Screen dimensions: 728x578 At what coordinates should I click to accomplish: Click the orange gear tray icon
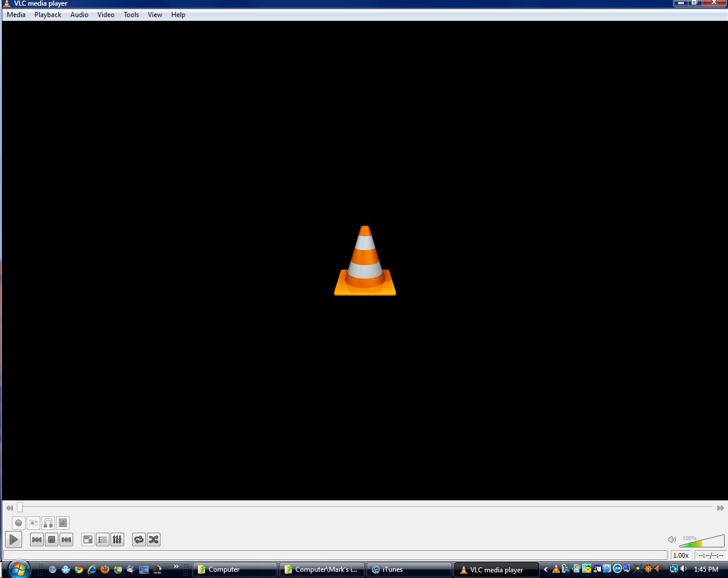(x=648, y=569)
